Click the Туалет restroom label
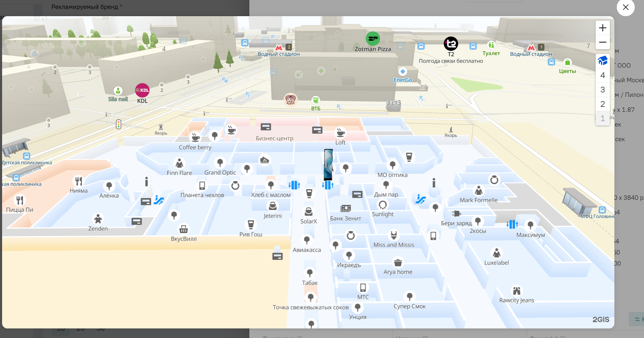644x338 pixels. (x=491, y=53)
